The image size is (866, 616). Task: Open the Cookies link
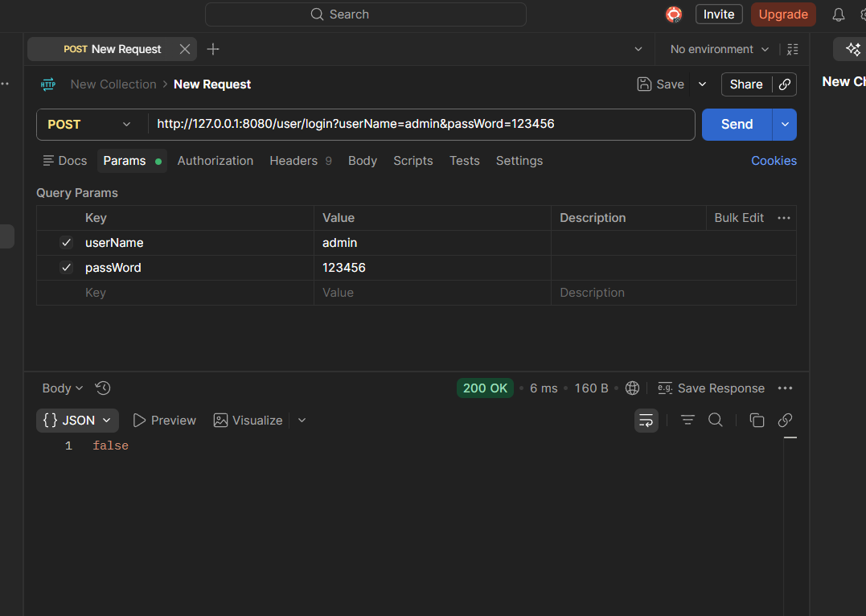coord(774,161)
